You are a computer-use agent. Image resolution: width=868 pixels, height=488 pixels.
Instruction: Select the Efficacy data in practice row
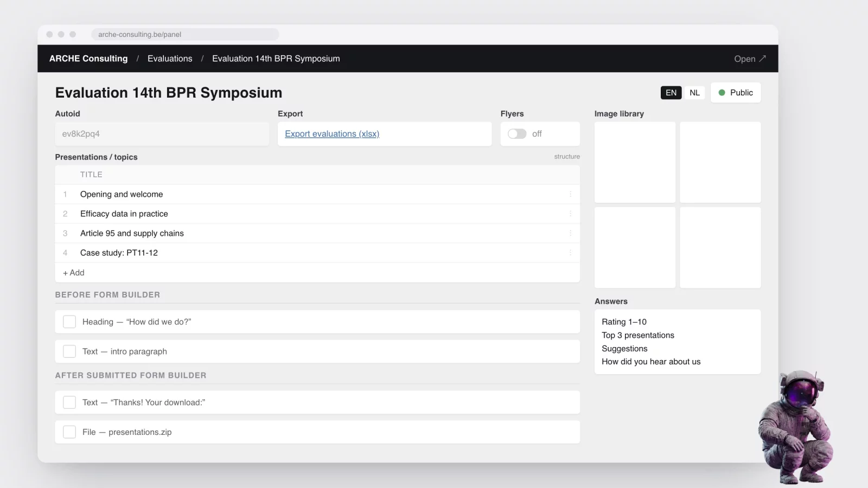coord(317,214)
